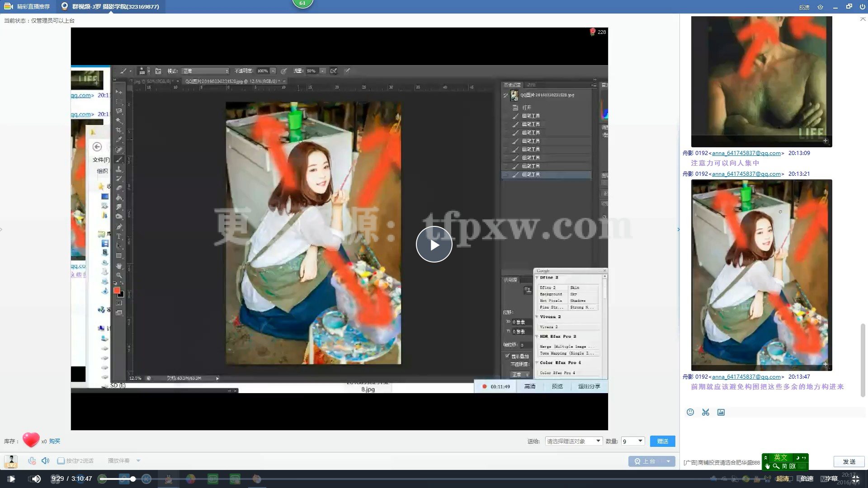Expand the 上台 button dropdown arrow
Viewport: 868px width, 488px height.
coord(668,461)
